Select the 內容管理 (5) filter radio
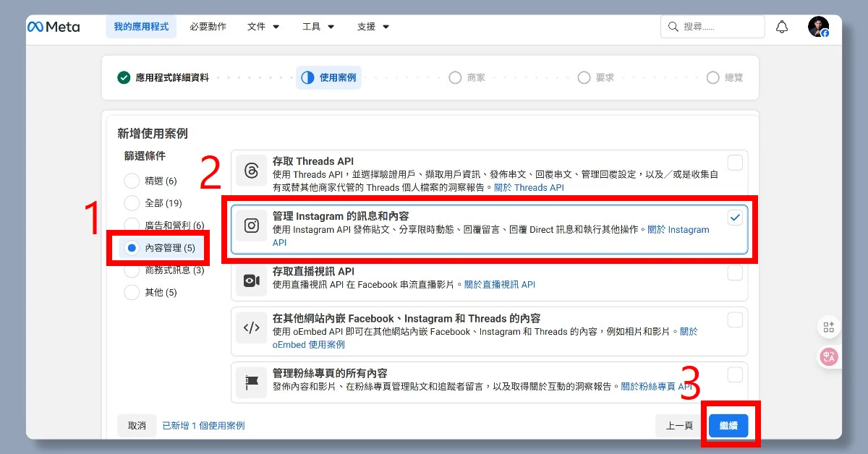Viewport: 868px width, 454px height. point(132,248)
